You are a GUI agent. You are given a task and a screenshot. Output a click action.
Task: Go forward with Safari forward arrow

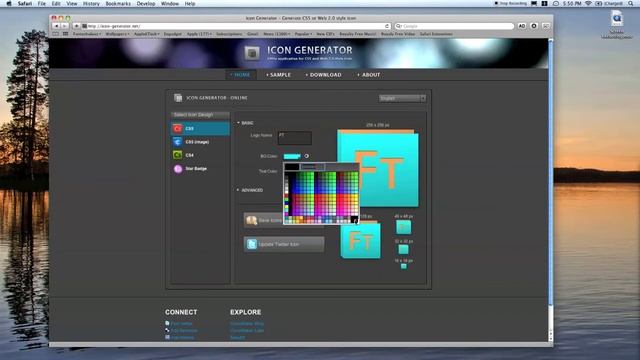(64, 26)
